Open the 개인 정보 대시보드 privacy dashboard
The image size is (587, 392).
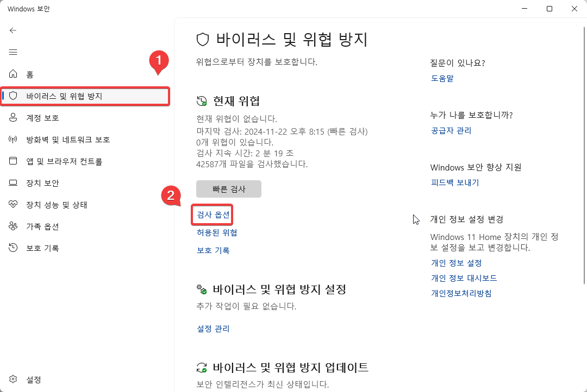[x=464, y=277]
